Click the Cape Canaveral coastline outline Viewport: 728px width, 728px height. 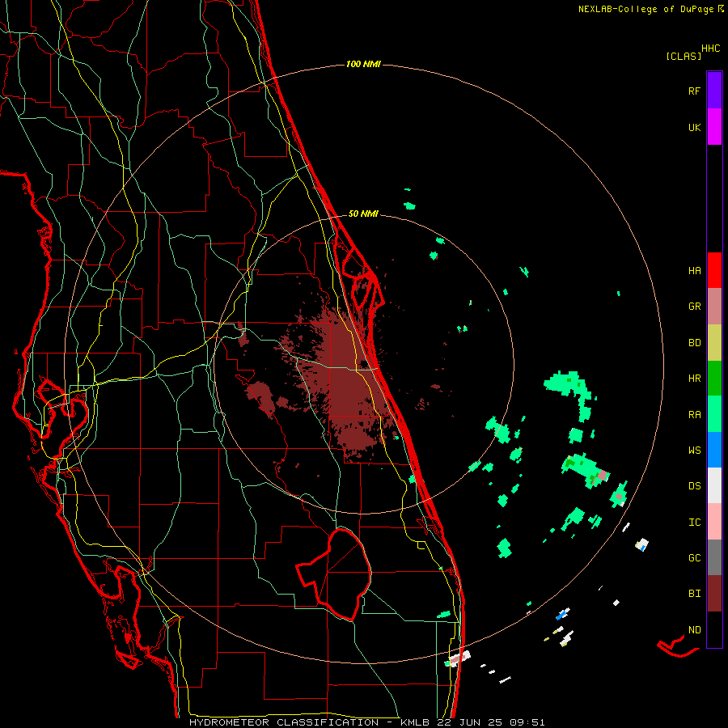click(362, 281)
